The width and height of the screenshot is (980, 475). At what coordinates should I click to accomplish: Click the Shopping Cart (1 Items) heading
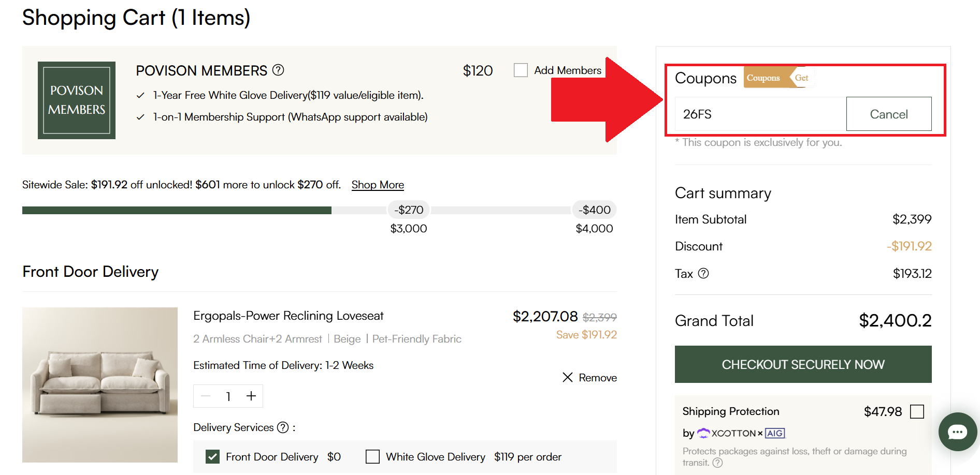pyautogui.click(x=136, y=18)
